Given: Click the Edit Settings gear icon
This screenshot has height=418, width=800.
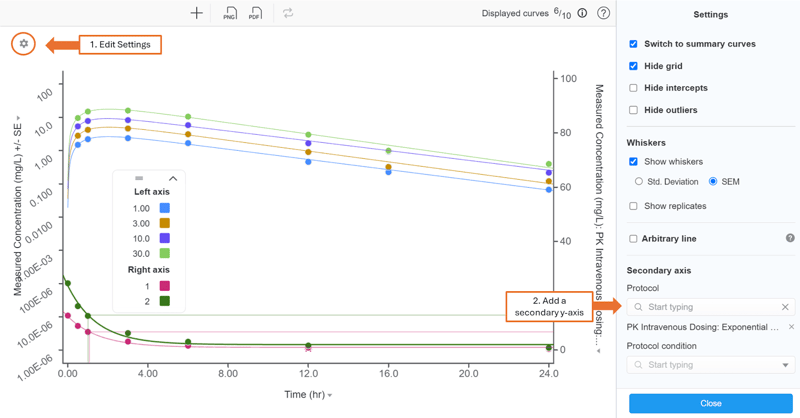Looking at the screenshot, I should click(x=24, y=44).
